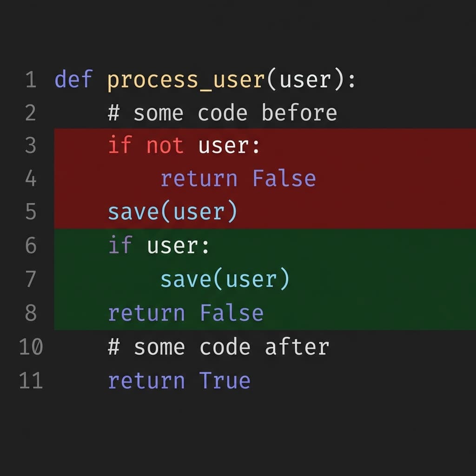The height and width of the screenshot is (476, 476).
Task: Click line number 11 in the gutter
Action: [x=31, y=380]
